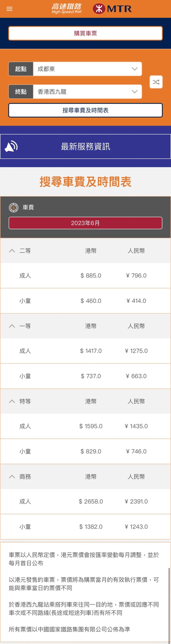
Task: Open the 最新服務資訊 banner
Action: tap(85, 147)
